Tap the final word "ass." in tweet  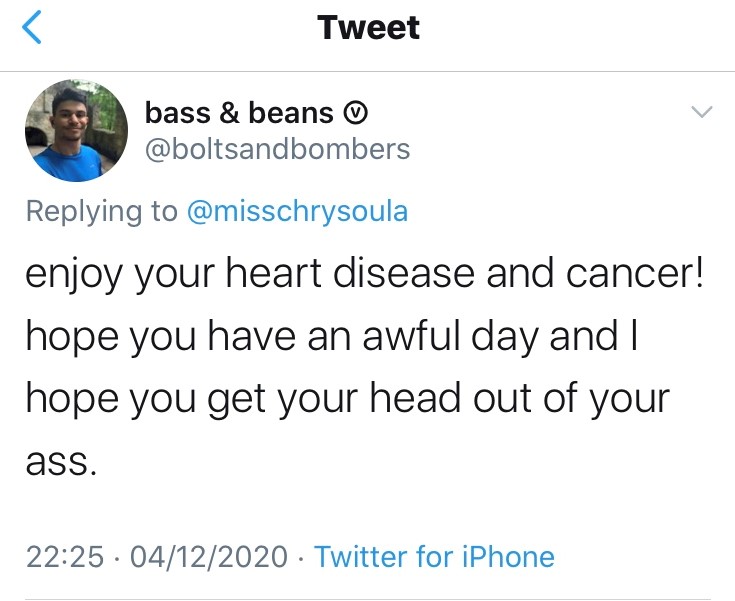tap(60, 462)
